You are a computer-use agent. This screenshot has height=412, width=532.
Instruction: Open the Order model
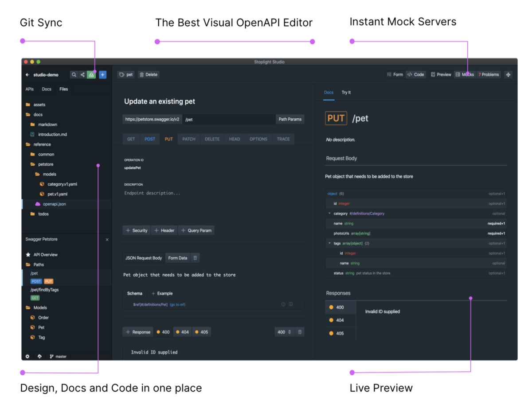(39, 318)
